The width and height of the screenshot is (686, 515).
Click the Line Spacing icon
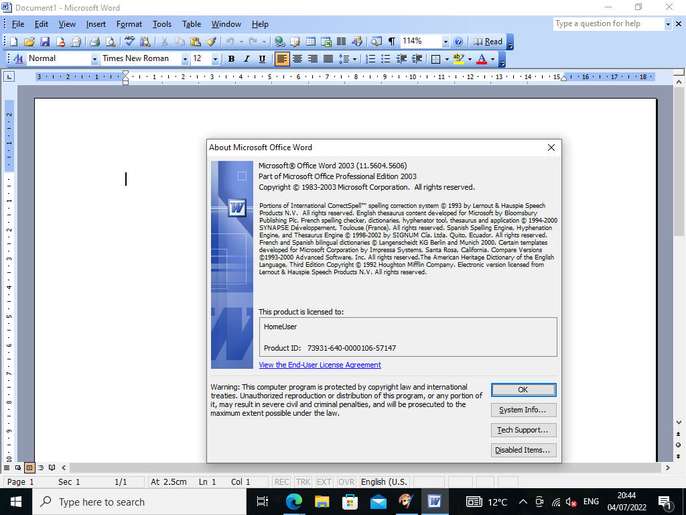[x=343, y=59]
